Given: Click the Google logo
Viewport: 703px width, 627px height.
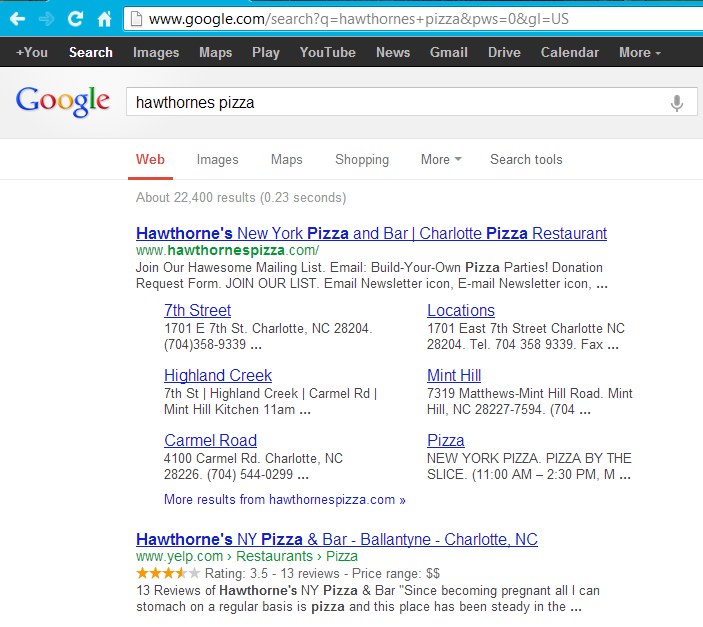Looking at the screenshot, I should point(63,101).
